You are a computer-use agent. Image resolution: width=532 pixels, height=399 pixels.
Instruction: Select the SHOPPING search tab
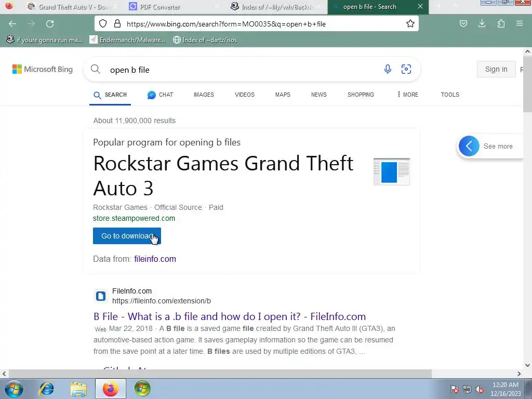click(x=361, y=95)
